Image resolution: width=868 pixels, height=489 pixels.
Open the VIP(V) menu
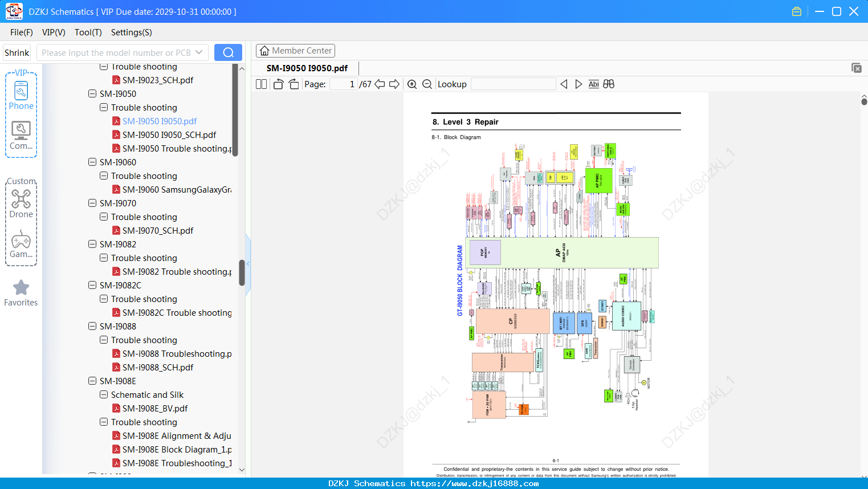(x=54, y=32)
